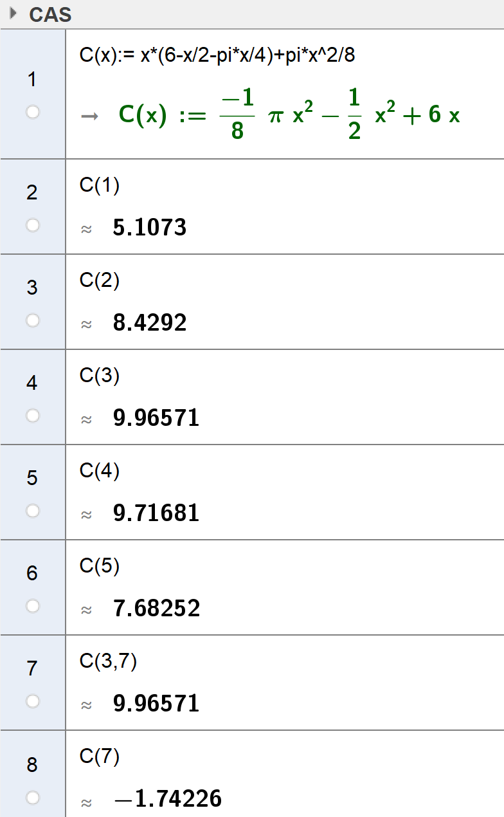Toggle the row 6 visibility circle
The width and height of the screenshot is (504, 817).
point(33,606)
